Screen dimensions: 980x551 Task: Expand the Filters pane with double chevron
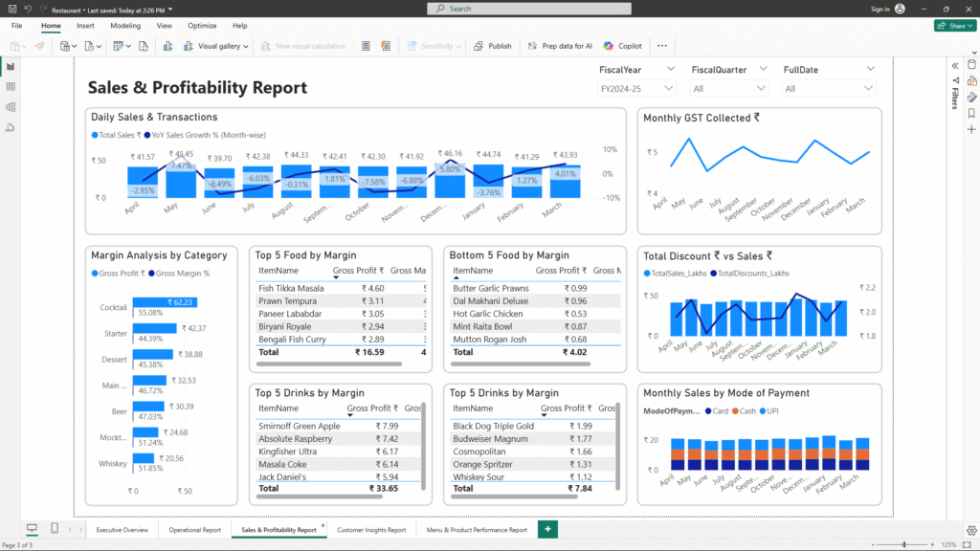click(954, 65)
